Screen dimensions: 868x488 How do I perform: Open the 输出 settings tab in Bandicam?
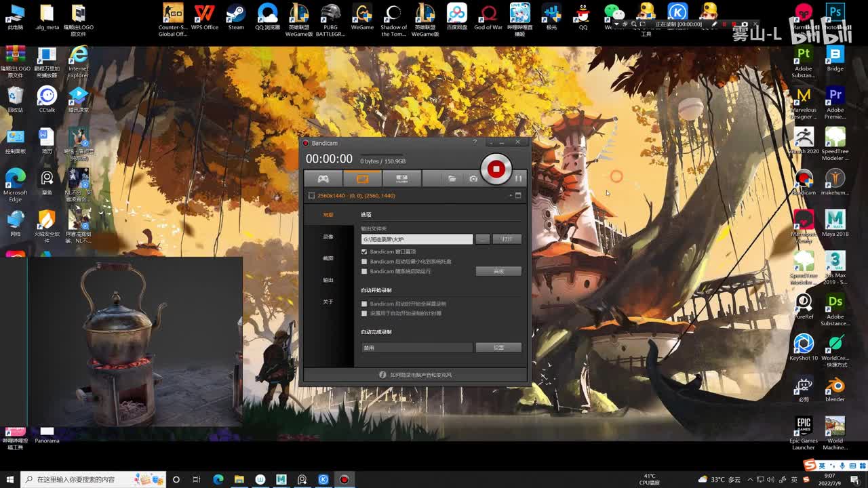(x=328, y=280)
